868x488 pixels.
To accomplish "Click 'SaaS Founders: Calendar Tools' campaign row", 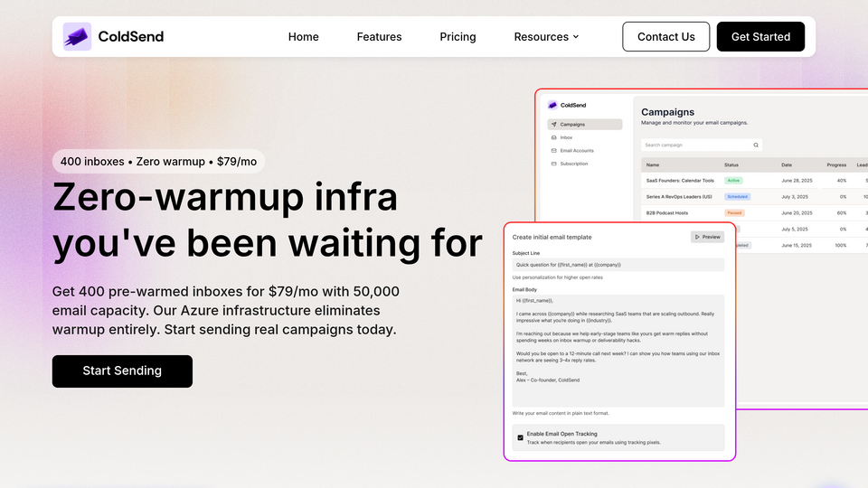I will (x=754, y=181).
